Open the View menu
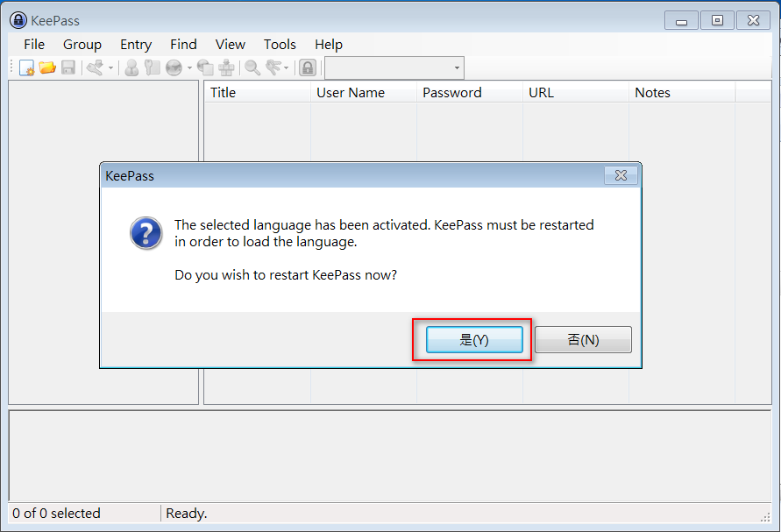781x532 pixels. coord(231,45)
